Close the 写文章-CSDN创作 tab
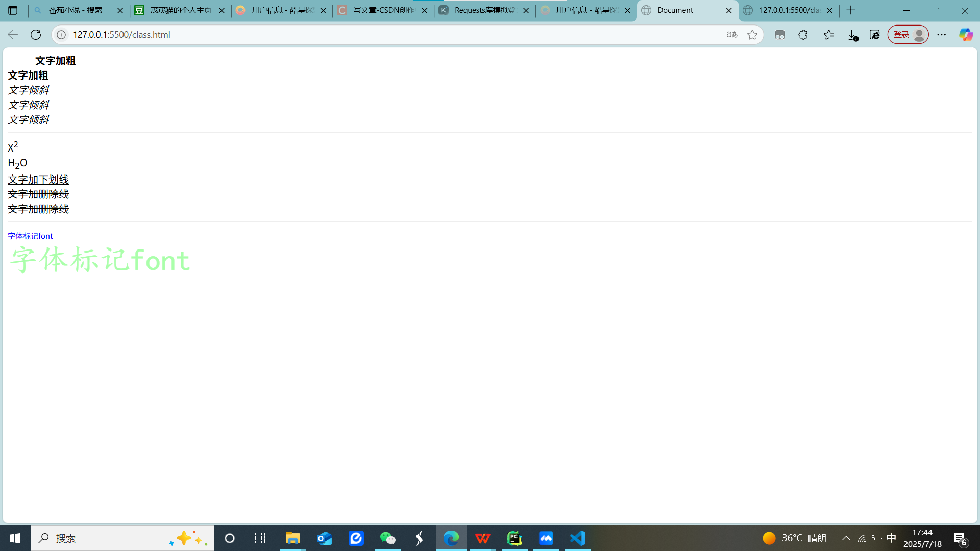Viewport: 980px width, 551px height. pyautogui.click(x=425, y=10)
